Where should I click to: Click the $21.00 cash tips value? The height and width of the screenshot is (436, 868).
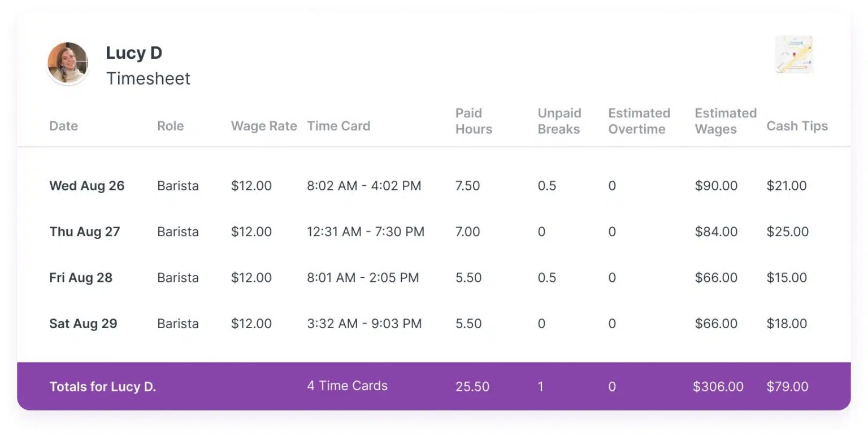787,186
